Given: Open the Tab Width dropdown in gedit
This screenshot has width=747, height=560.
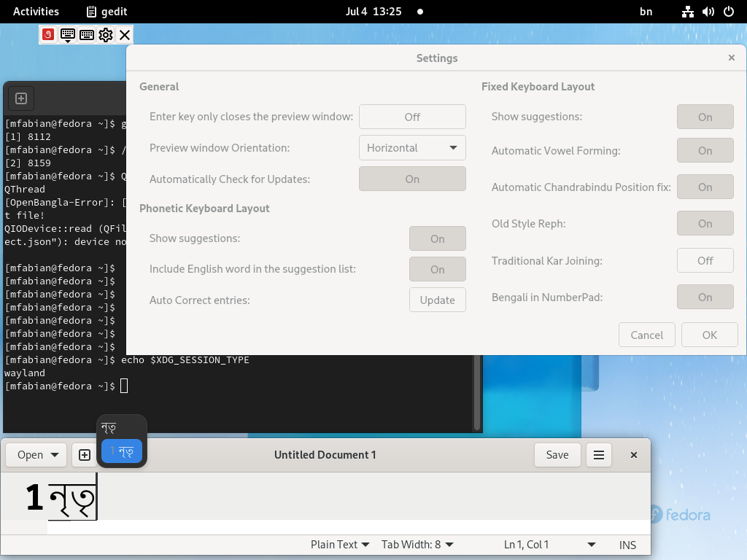Looking at the screenshot, I should 416,545.
